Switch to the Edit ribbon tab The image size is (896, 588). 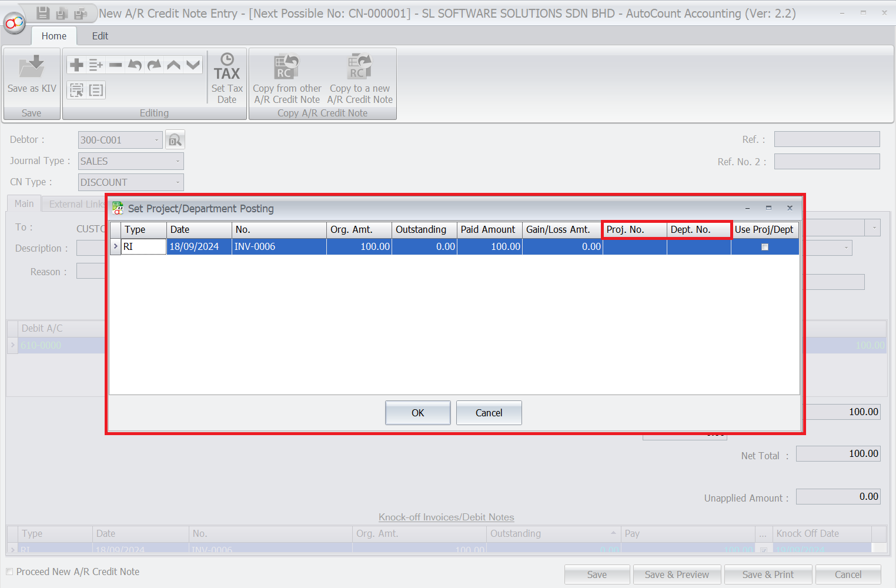point(100,36)
